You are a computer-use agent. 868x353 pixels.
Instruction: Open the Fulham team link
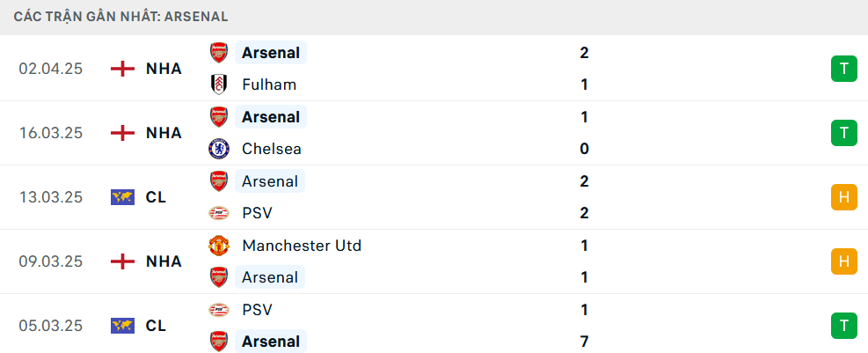[269, 85]
